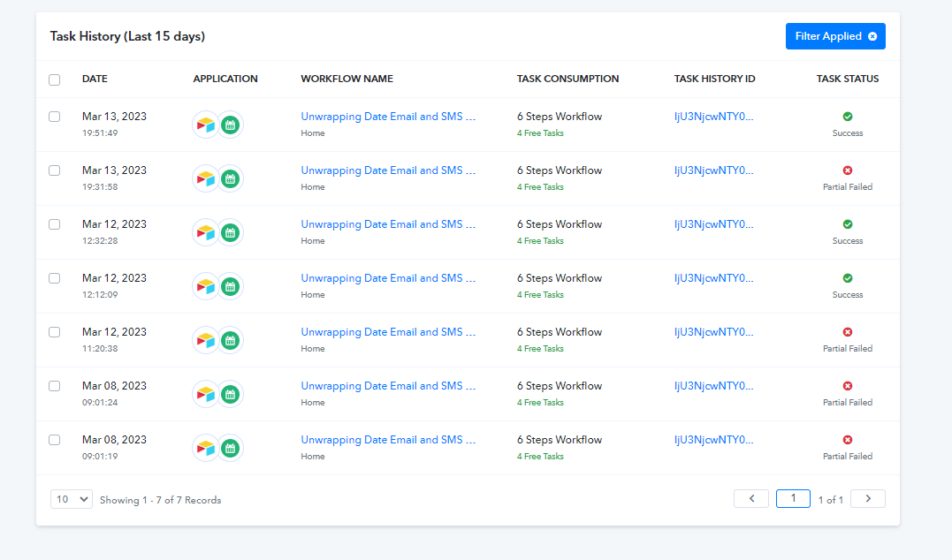Click Partial Failed icon for 11:20:38 task

848,332
